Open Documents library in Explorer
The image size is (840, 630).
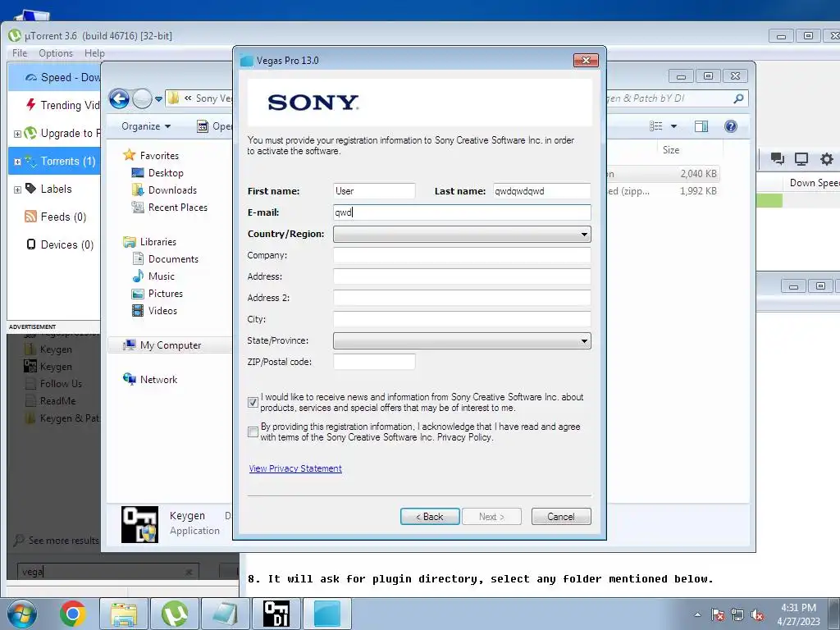(x=166, y=258)
